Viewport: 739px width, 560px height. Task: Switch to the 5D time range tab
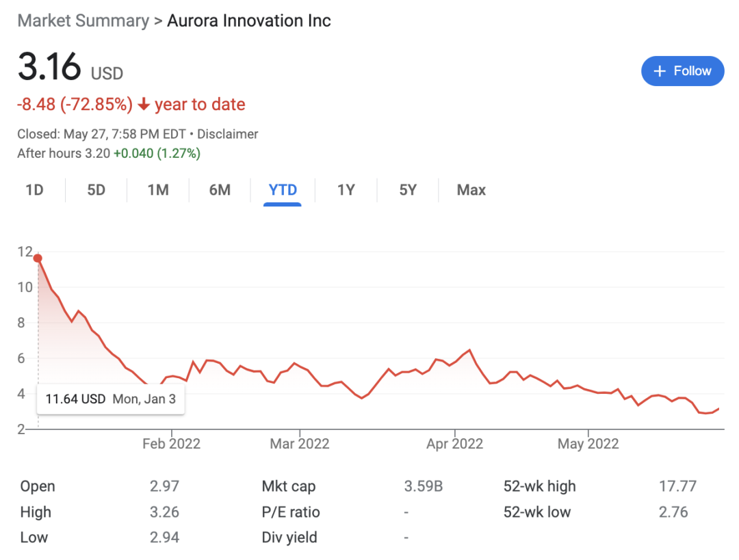click(96, 190)
